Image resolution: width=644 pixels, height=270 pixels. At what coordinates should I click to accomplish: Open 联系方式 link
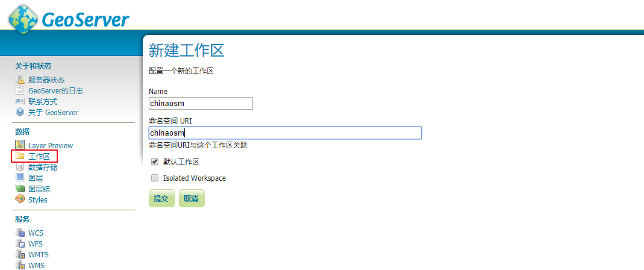pyautogui.click(x=43, y=101)
